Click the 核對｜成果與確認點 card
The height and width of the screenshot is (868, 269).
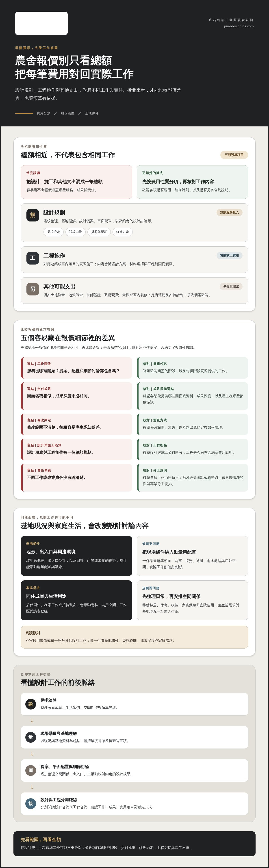193,396
